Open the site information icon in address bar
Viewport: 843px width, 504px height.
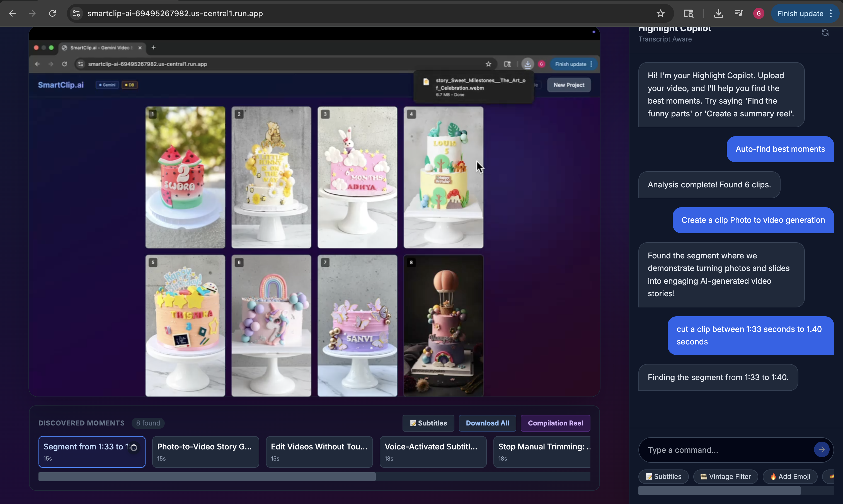76,14
